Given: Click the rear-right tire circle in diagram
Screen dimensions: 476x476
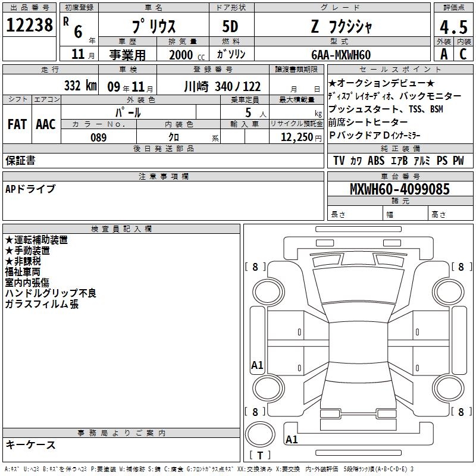Looking at the screenshot, I should pos(449,388).
